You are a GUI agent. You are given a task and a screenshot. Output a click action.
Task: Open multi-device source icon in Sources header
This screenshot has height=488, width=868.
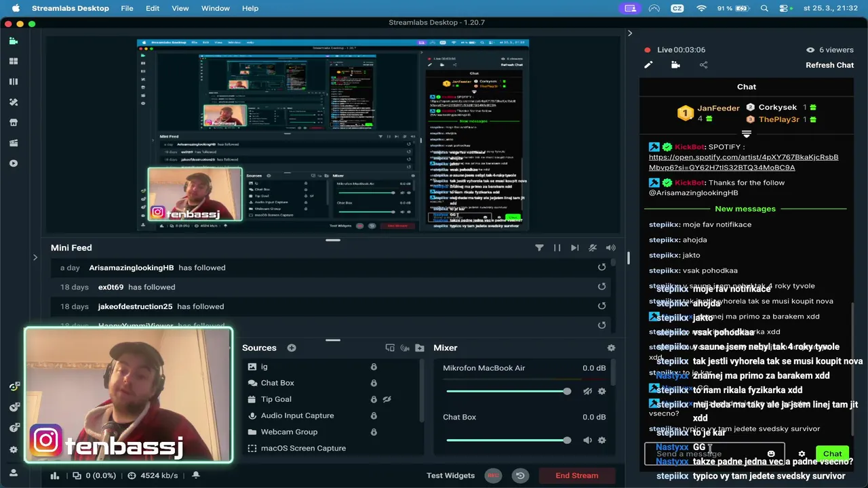coord(390,348)
